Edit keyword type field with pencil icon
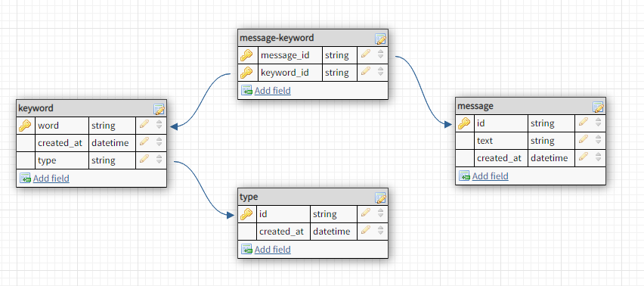 [144, 159]
